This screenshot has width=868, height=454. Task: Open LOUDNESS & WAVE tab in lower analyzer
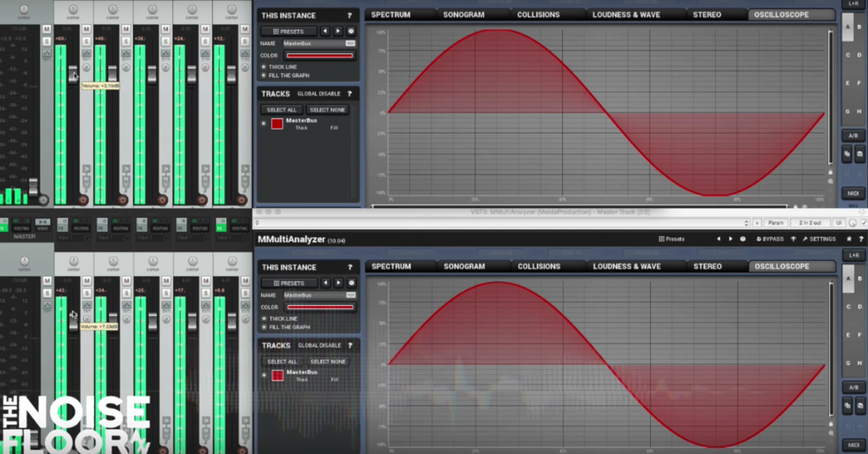click(x=626, y=267)
